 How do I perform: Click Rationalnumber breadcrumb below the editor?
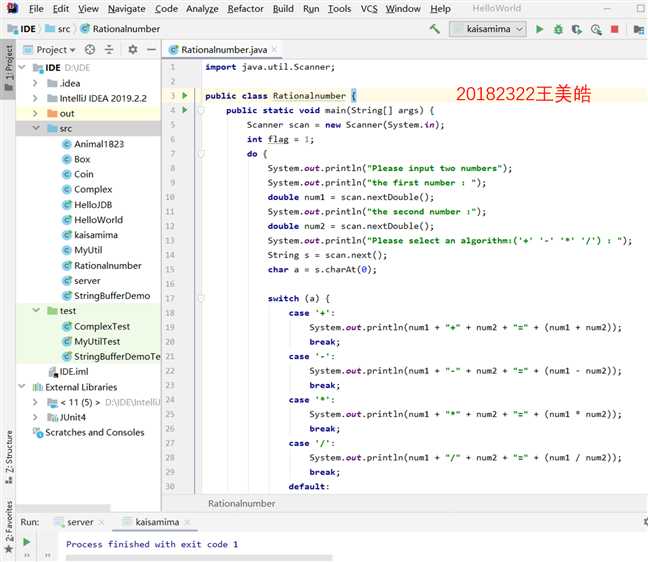241,504
